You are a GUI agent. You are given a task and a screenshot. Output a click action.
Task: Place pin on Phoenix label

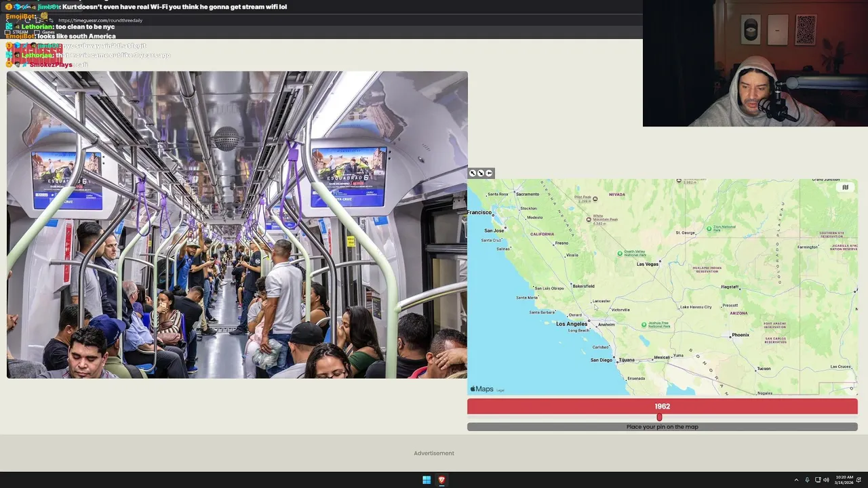pyautogui.click(x=741, y=335)
